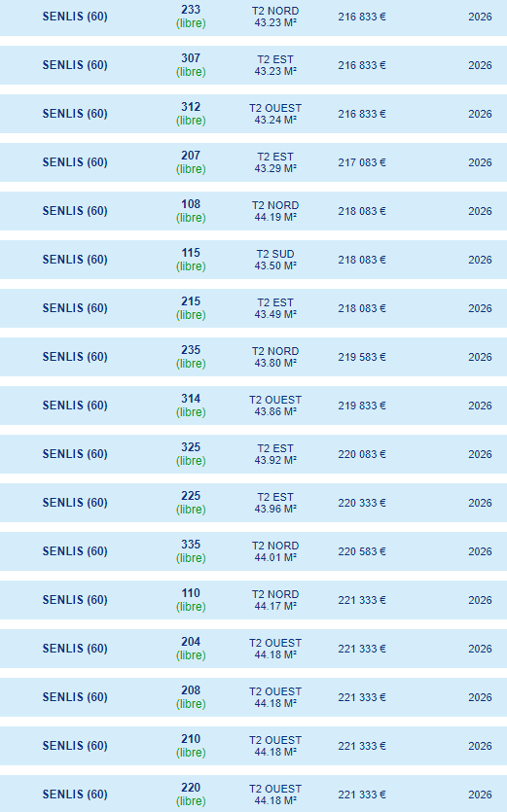Select lot 220 T2 OUEST row

[x=253, y=794]
